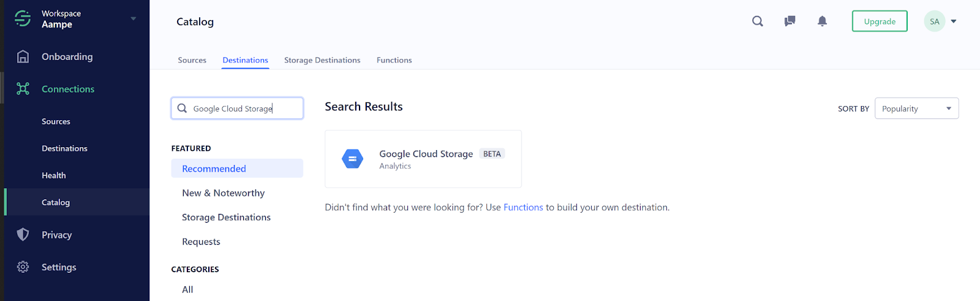Expand the SA account menu arrow
This screenshot has height=301, width=980.
pos(954,21)
